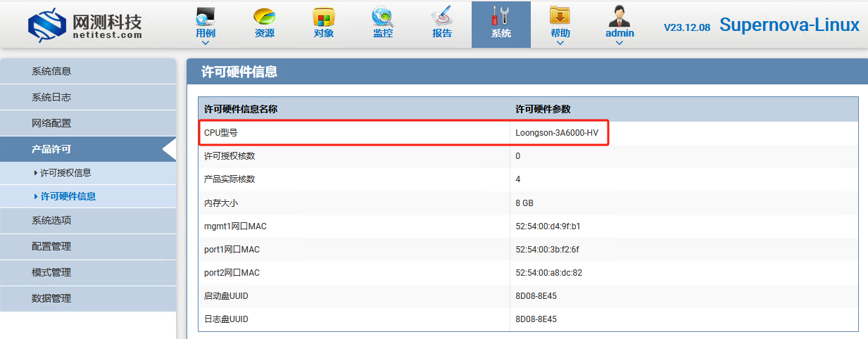Viewport: 868px width, 339px height.
Task: Open 系统日志 in the sidebar
Action: [x=88, y=97]
